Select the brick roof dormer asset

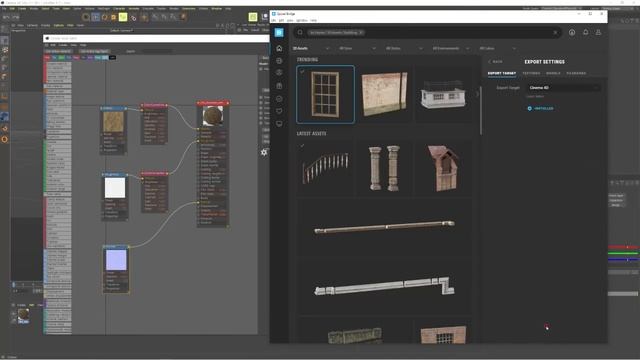[x=443, y=168]
